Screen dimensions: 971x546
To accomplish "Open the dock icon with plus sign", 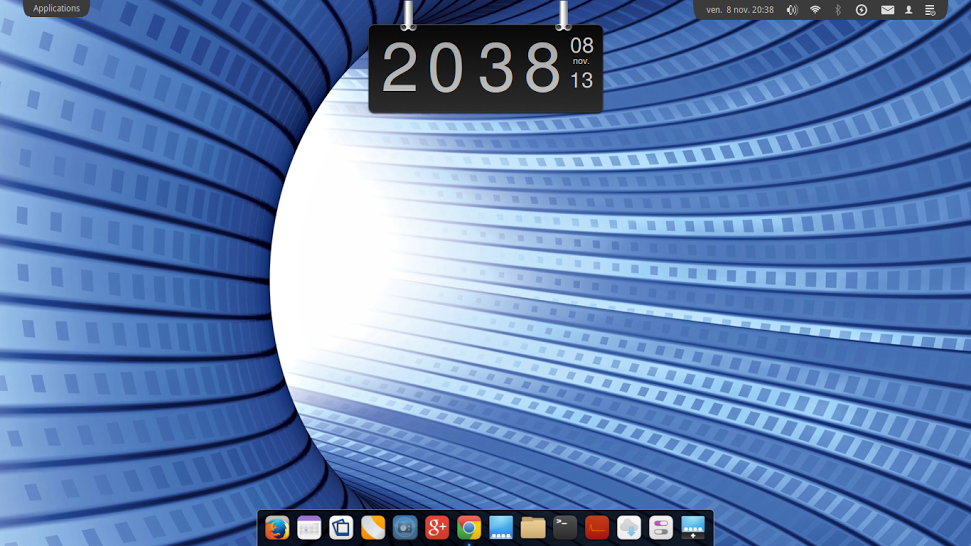I will click(x=693, y=528).
